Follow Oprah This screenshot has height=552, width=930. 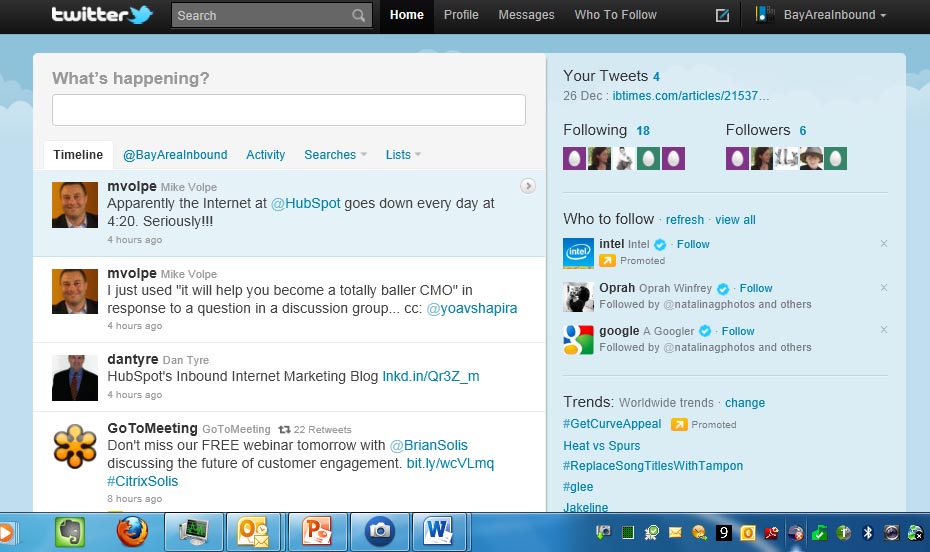[x=756, y=288]
